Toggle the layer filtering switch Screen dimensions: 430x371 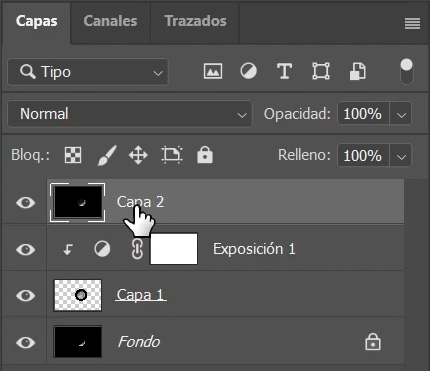(406, 72)
